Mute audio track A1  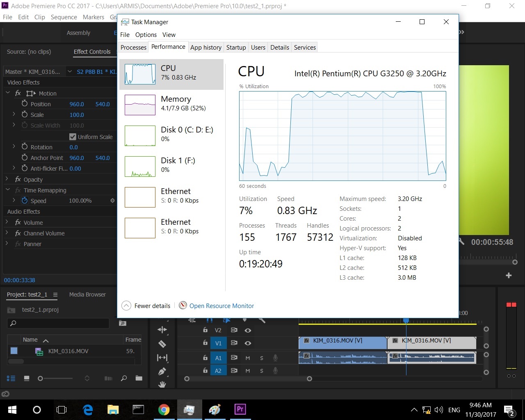click(x=248, y=358)
